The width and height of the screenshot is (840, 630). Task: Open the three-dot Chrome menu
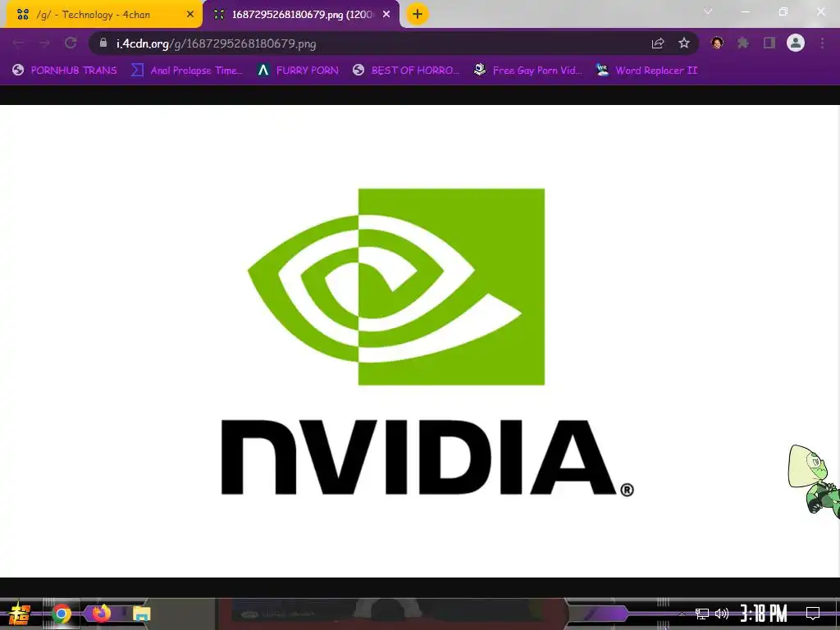822,43
